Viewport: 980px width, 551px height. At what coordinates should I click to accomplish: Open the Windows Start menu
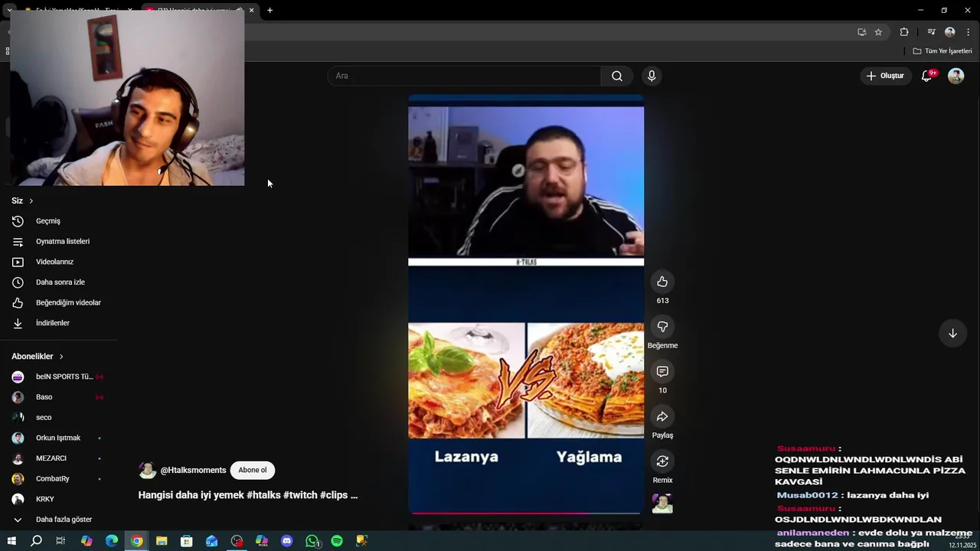pos(11,541)
